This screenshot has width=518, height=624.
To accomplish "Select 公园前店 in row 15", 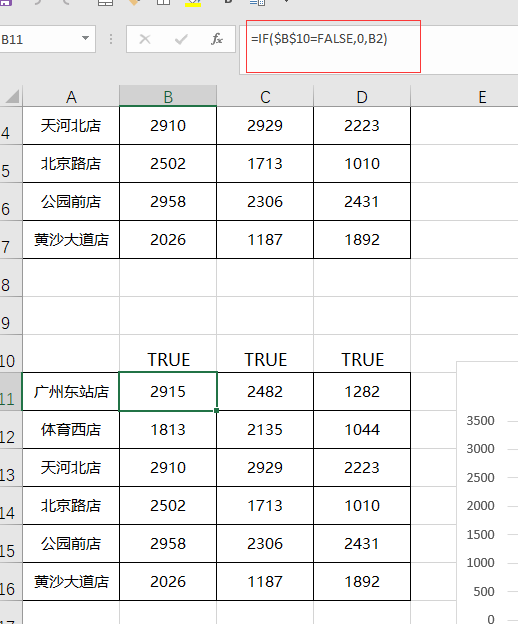I will [71, 544].
